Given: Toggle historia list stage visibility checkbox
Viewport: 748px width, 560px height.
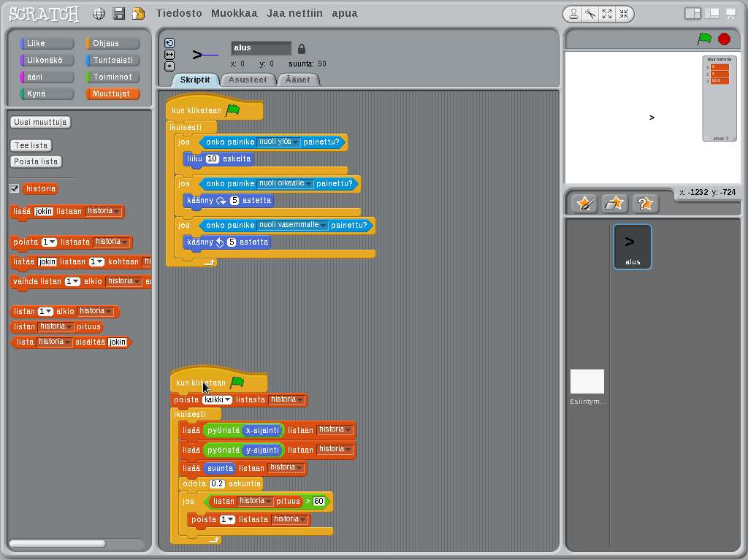Looking at the screenshot, I should (15, 188).
